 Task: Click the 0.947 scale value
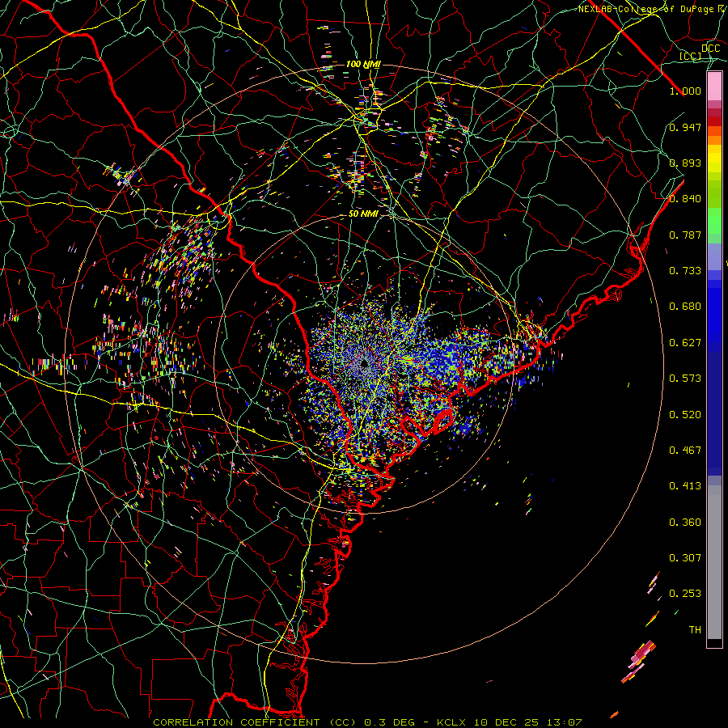pos(685,127)
